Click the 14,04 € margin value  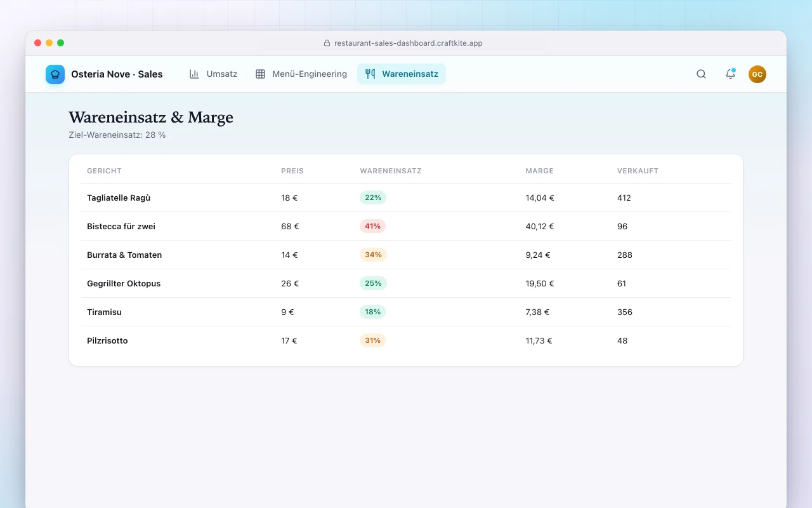point(540,197)
